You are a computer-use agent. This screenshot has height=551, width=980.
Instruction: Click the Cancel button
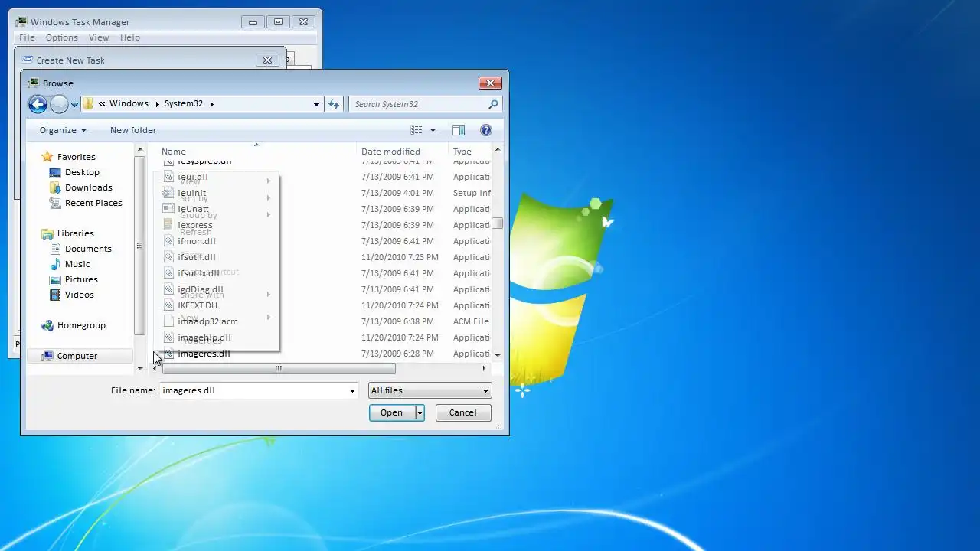pyautogui.click(x=462, y=412)
